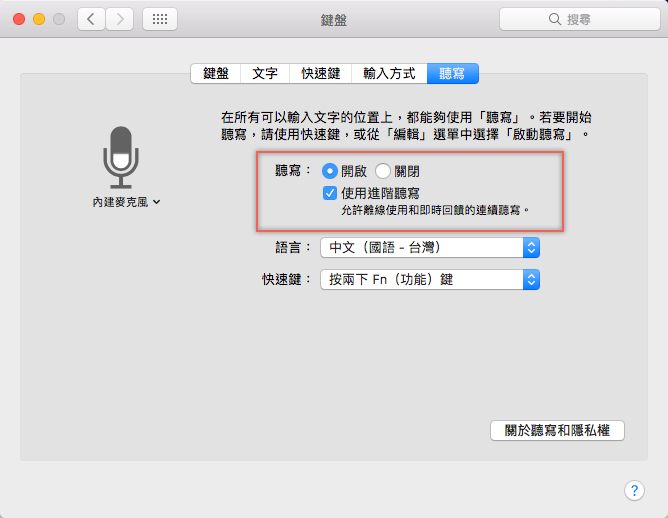Open the 語言 dropdown 中文（國語 - 台灣）

tap(430, 247)
